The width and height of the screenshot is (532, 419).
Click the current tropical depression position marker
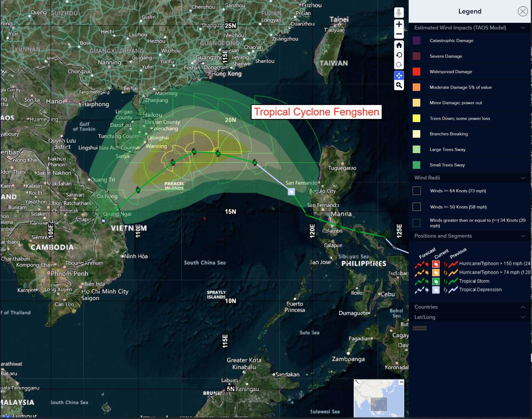[291, 192]
